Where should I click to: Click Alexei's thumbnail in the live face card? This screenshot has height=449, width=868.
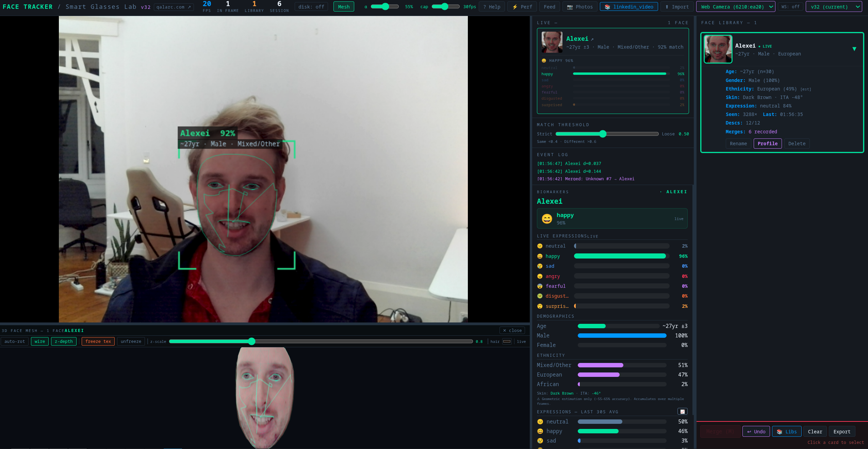552,42
